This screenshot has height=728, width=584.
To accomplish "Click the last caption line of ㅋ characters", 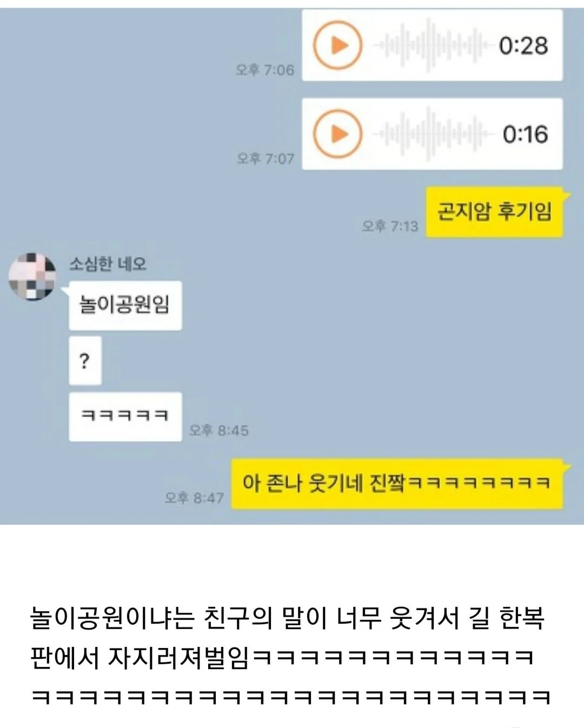I will [290, 697].
